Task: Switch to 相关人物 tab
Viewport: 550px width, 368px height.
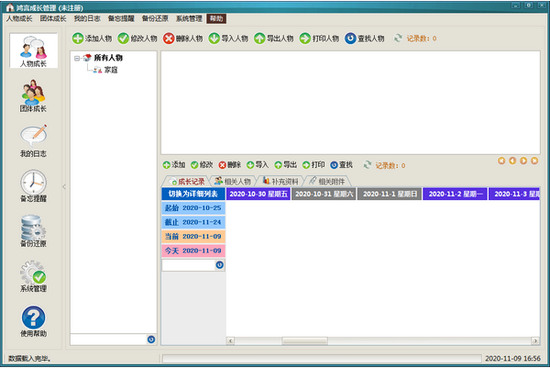Action: point(233,181)
